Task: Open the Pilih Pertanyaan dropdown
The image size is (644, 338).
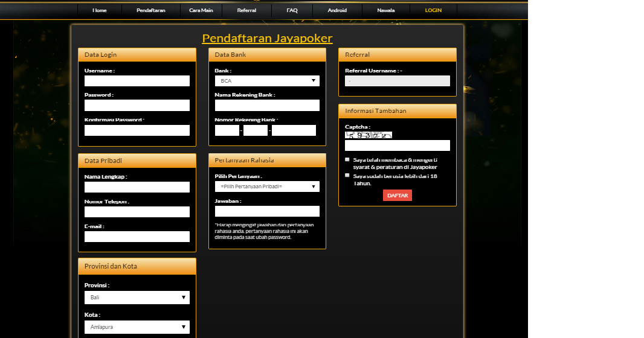Action: coord(267,187)
